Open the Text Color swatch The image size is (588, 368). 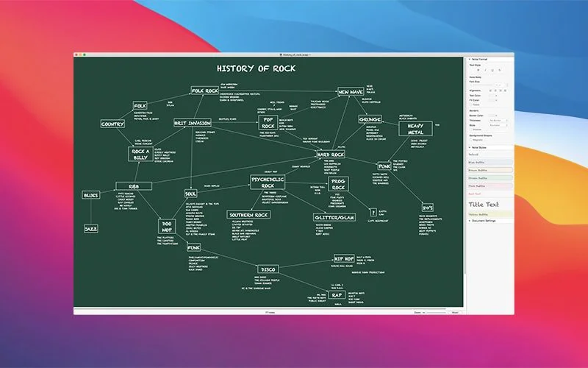tap(490, 95)
